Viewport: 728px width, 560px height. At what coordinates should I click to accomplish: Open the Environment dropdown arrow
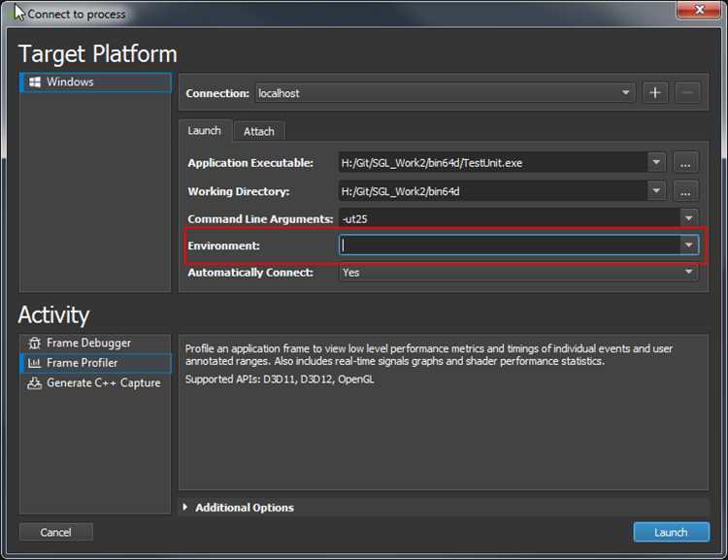point(689,245)
